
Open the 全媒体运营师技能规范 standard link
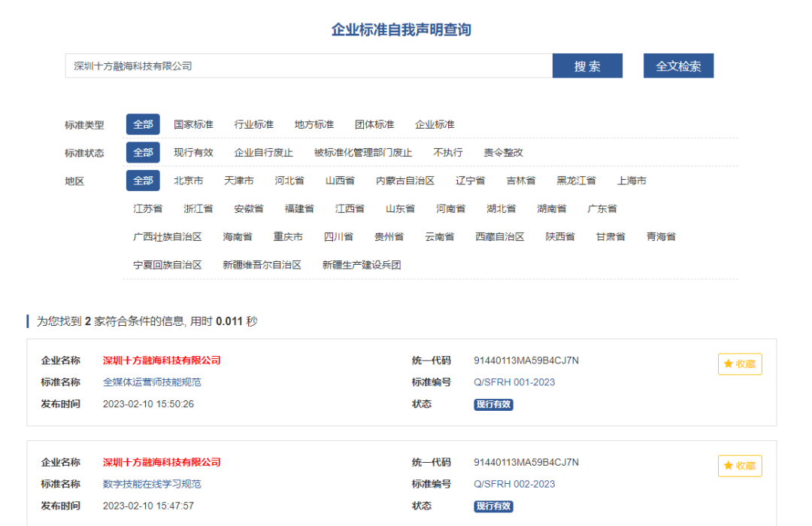(152, 382)
